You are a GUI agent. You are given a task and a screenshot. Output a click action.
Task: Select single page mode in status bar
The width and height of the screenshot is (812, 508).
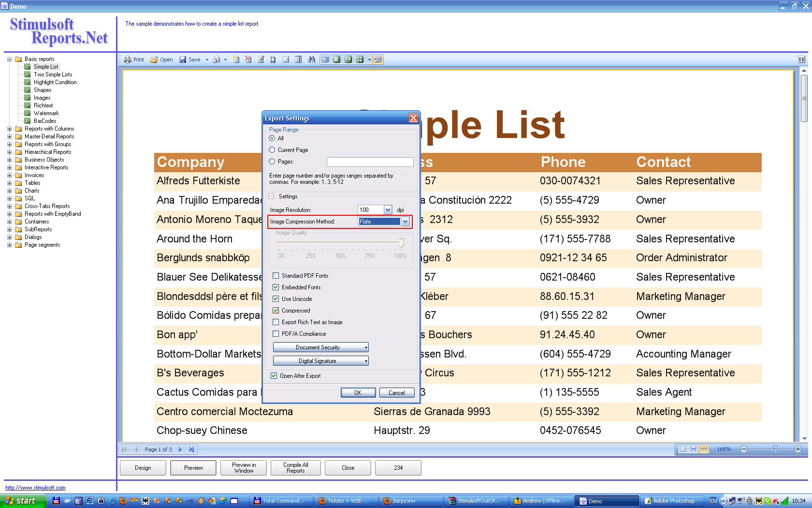(682, 449)
